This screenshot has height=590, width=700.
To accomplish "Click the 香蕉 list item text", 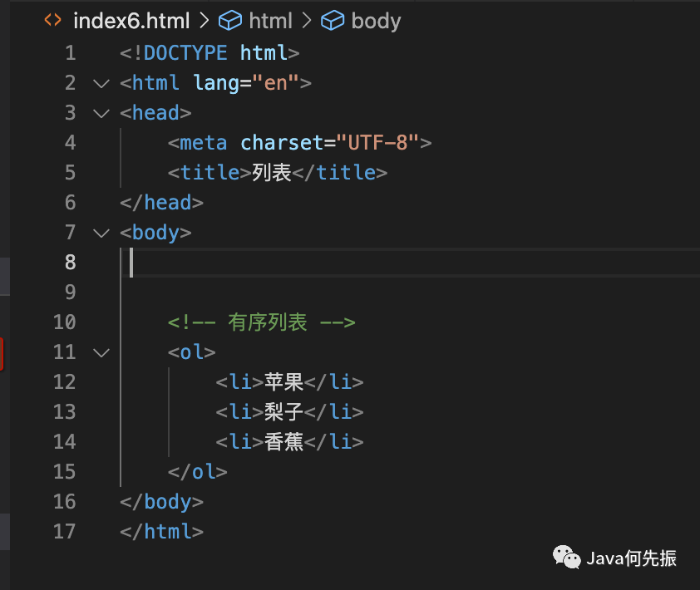I will point(283,442).
